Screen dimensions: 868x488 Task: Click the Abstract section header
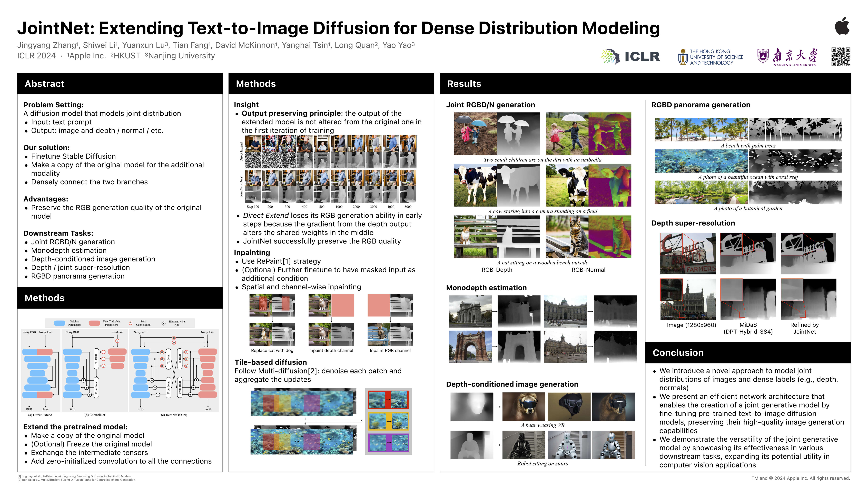click(x=44, y=84)
